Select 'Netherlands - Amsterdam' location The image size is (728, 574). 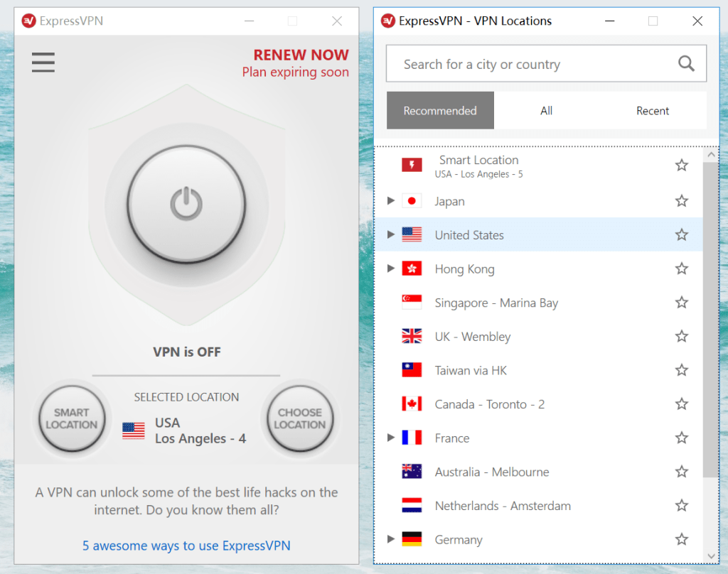tap(503, 506)
